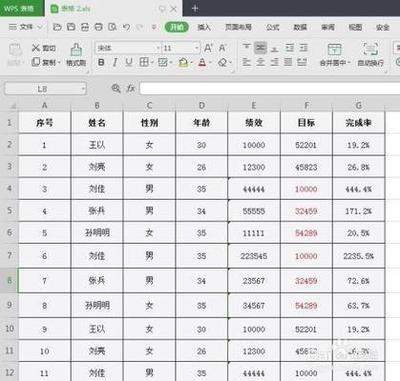Switch to the 安全 ribbon tab
Viewport: 400px width, 381px height.
tap(383, 27)
